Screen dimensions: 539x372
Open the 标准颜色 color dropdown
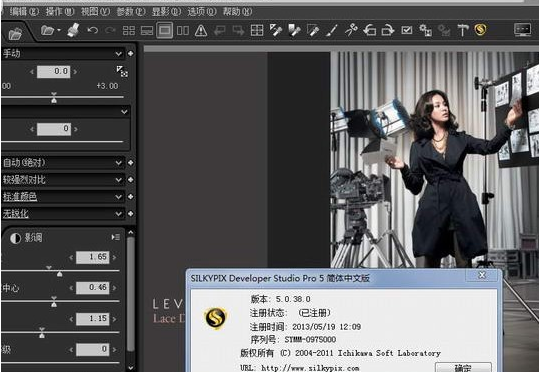[x=63, y=197]
